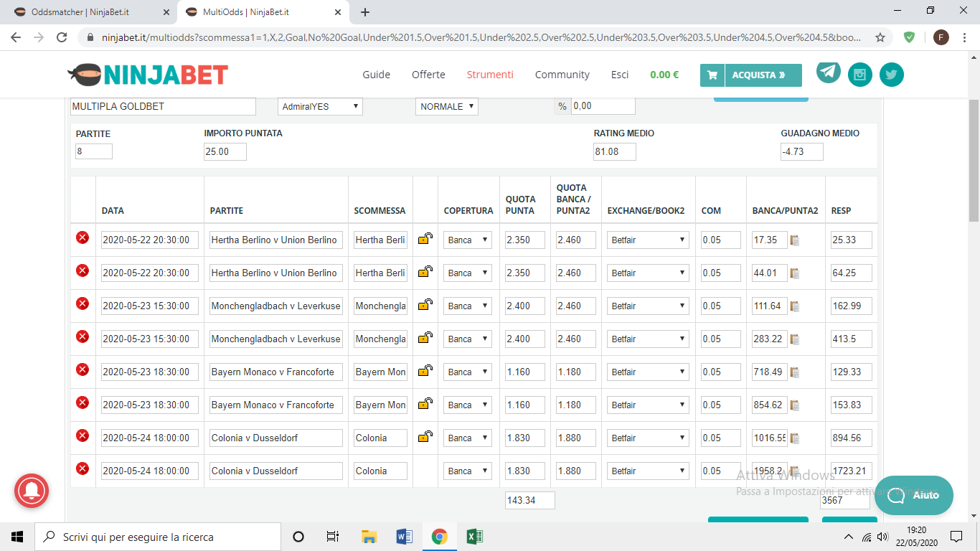
Task: Toggle the lock on the row with resp 25.33
Action: pos(425,239)
